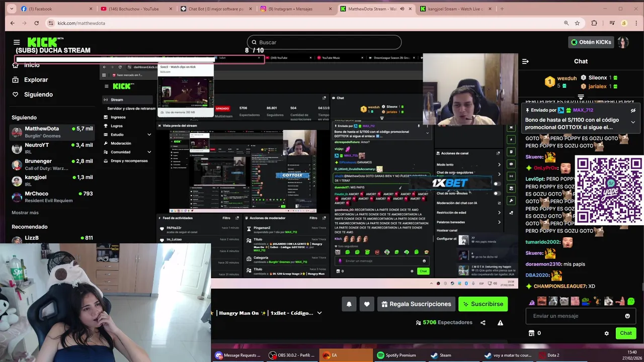Collapse the chat panel icon

tap(525, 61)
